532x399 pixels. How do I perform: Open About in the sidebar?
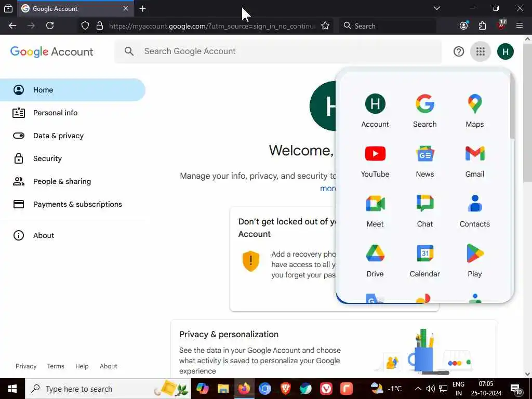point(73,235)
